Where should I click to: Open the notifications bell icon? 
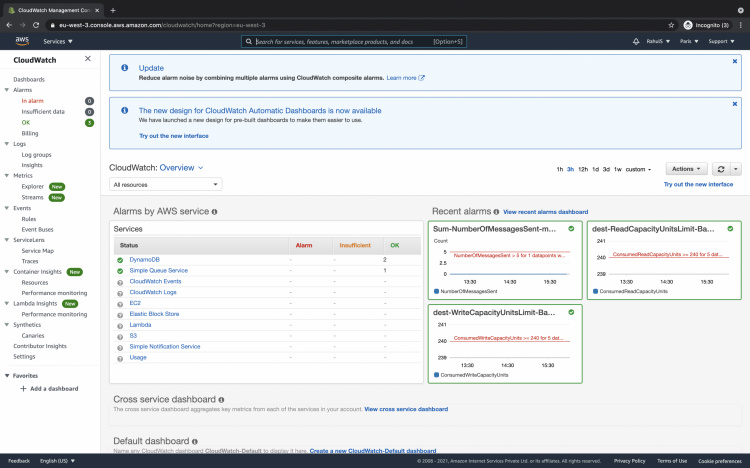point(636,41)
